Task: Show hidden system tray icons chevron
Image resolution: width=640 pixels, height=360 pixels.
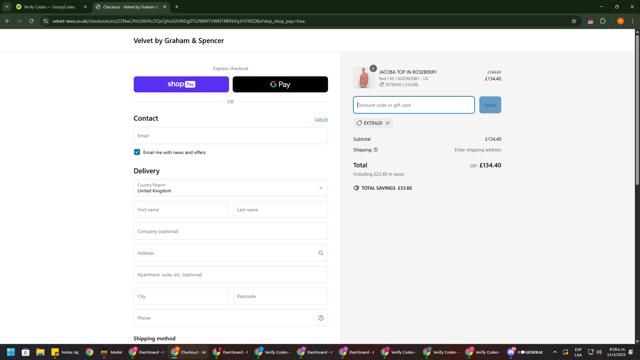Action: tap(554, 352)
